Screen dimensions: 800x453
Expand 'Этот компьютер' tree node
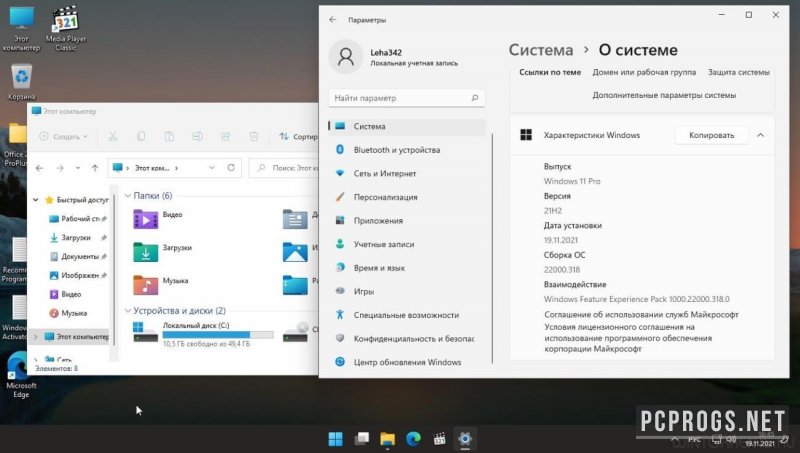click(36, 337)
